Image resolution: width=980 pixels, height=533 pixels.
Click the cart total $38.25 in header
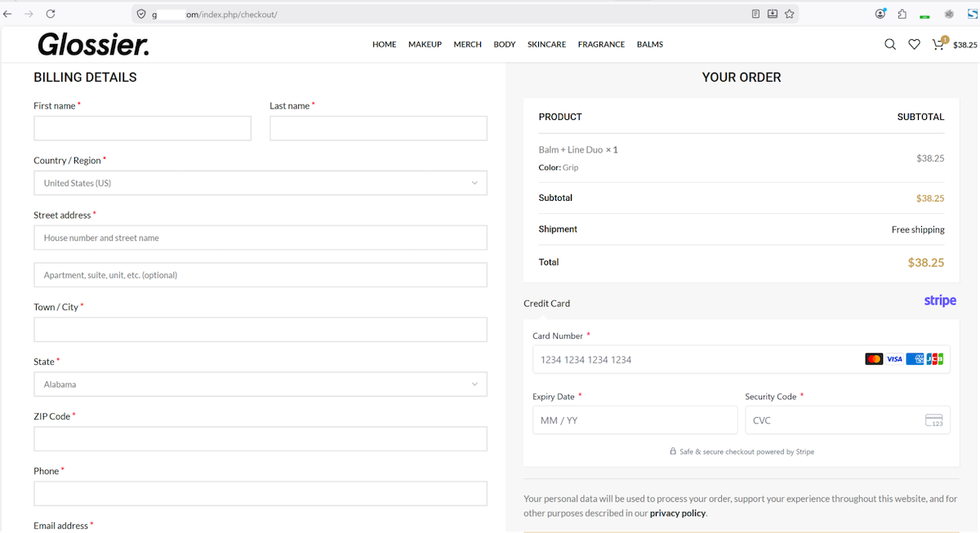click(x=965, y=45)
